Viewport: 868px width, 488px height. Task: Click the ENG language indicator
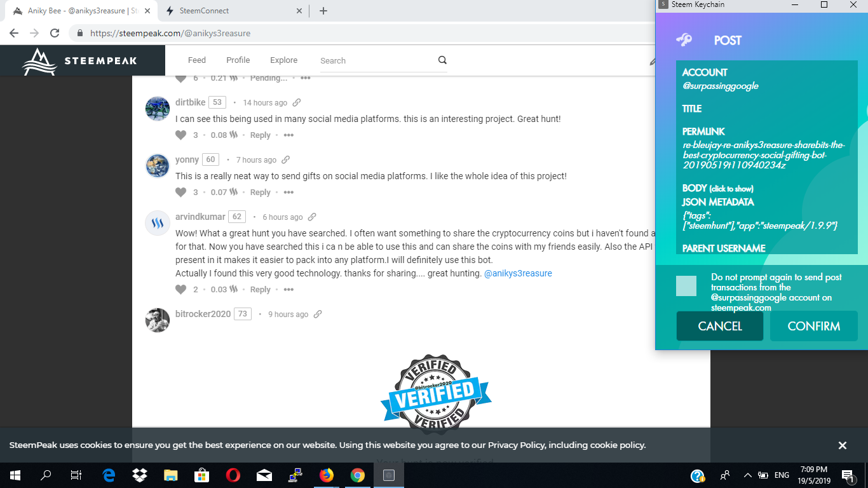782,475
